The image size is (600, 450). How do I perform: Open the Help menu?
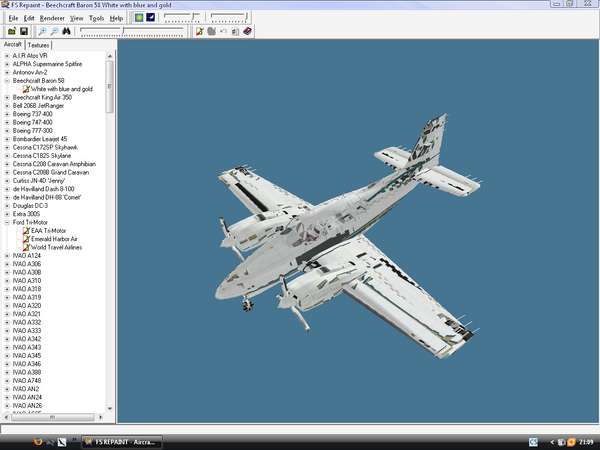[116, 18]
